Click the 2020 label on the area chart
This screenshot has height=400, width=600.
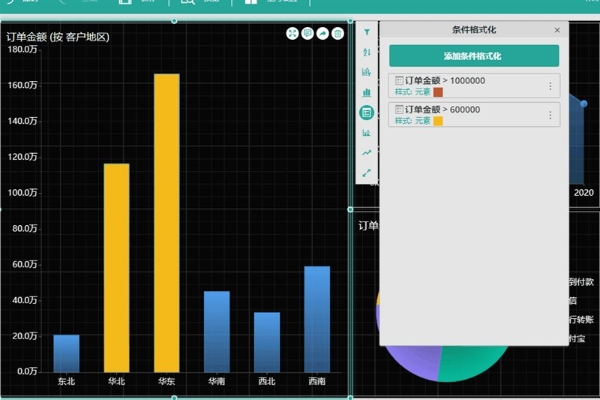(584, 193)
